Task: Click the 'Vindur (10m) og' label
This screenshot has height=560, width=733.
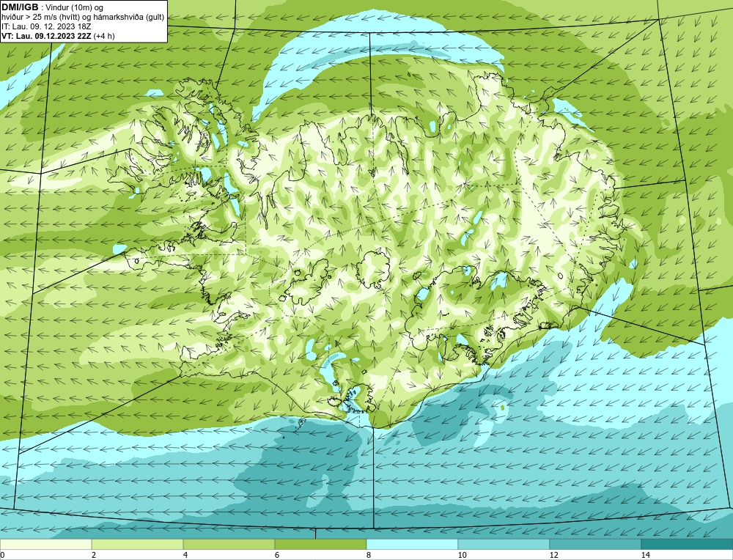Action: click(x=75, y=8)
